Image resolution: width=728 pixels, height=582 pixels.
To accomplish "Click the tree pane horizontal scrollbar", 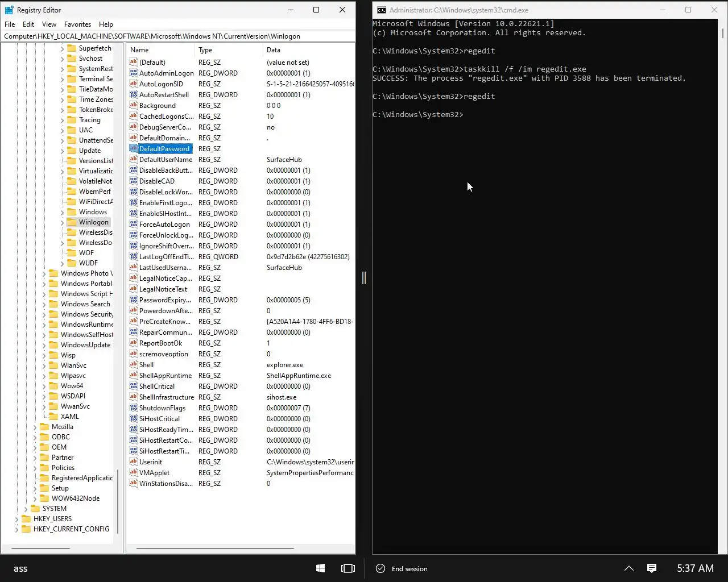I will 40,548.
